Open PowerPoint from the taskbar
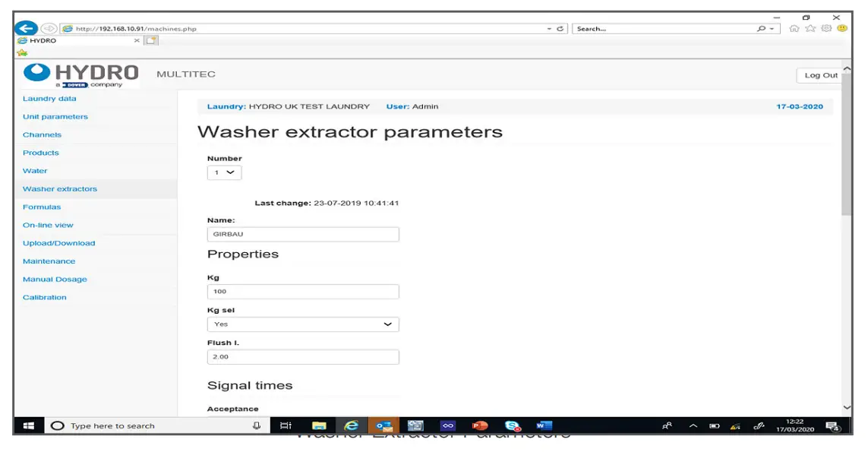 coord(479,425)
